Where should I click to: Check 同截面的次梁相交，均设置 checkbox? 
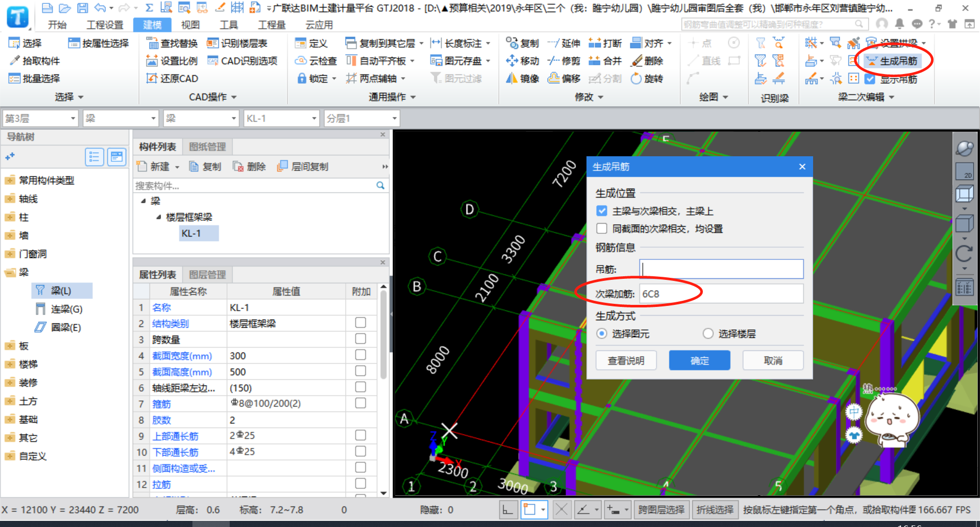click(x=602, y=228)
